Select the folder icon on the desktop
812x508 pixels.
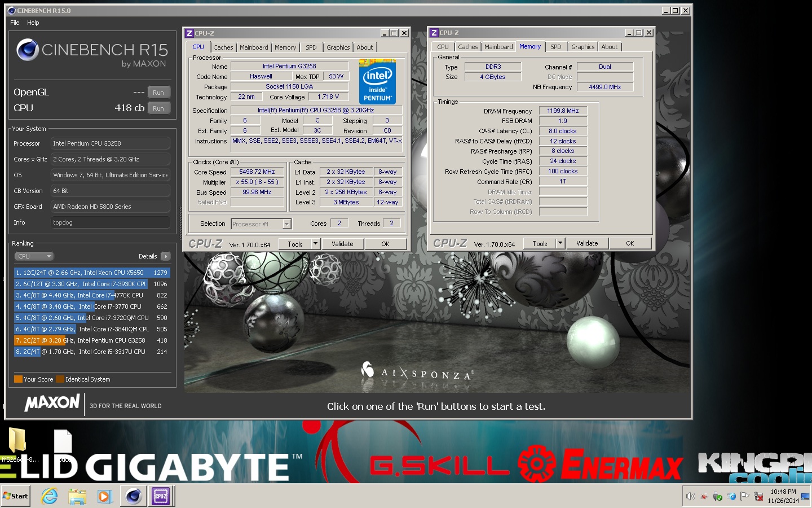pyautogui.click(x=17, y=441)
